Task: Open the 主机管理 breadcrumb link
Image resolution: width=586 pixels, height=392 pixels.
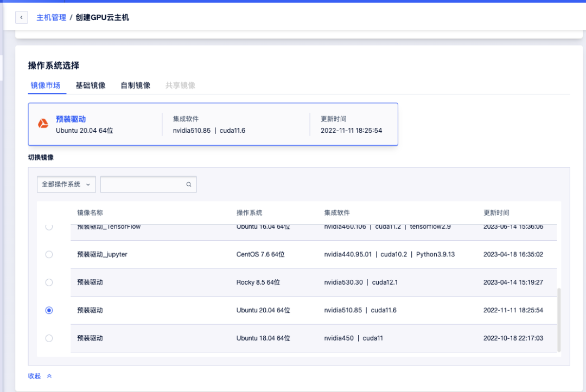Action: 51,17
